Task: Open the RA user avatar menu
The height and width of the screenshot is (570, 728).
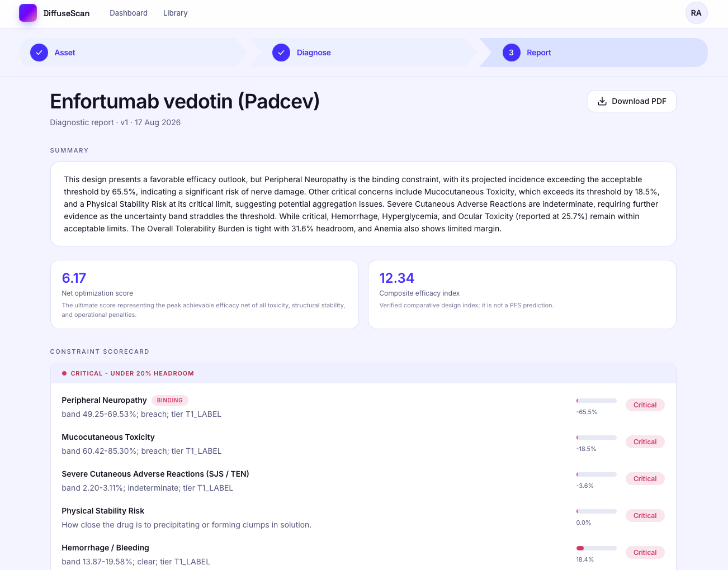Action: tap(696, 13)
